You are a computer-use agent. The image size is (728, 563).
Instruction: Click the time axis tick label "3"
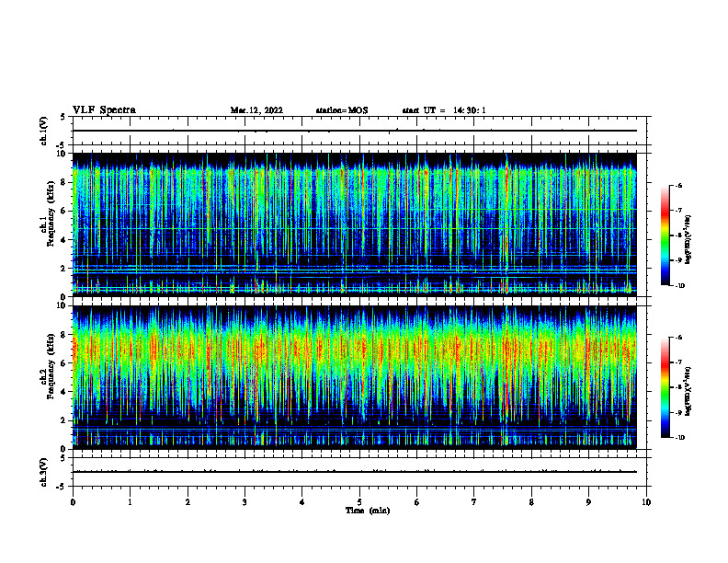pos(245,502)
